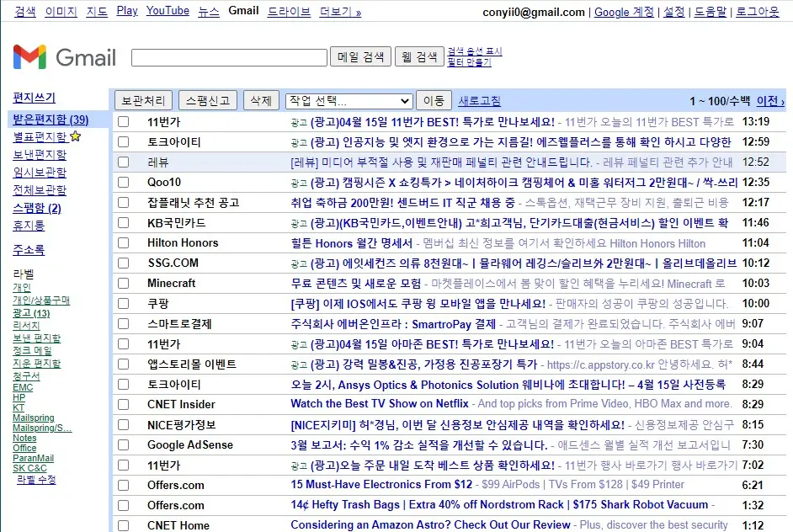This screenshot has height=532, width=793.
Task: Click the 삭제 button
Action: point(261,101)
